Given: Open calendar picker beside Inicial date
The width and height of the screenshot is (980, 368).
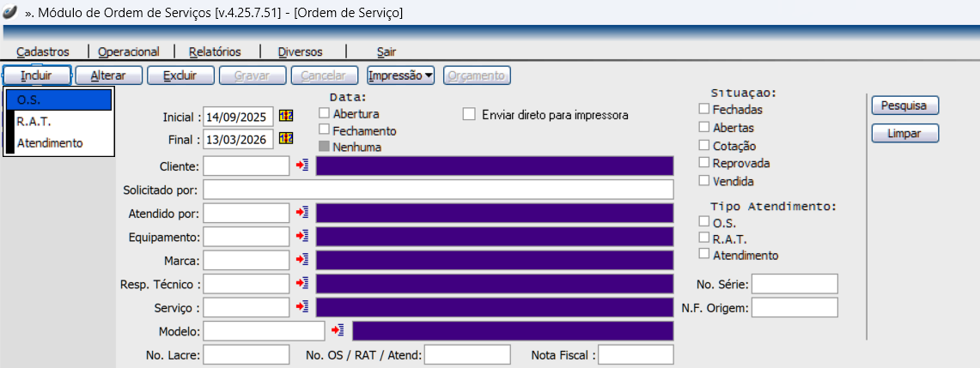Looking at the screenshot, I should point(286,116).
